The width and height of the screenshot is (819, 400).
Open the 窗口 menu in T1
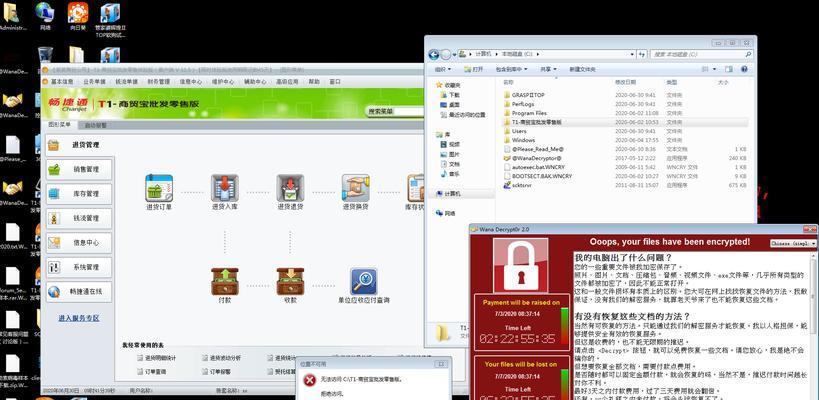tap(335, 82)
